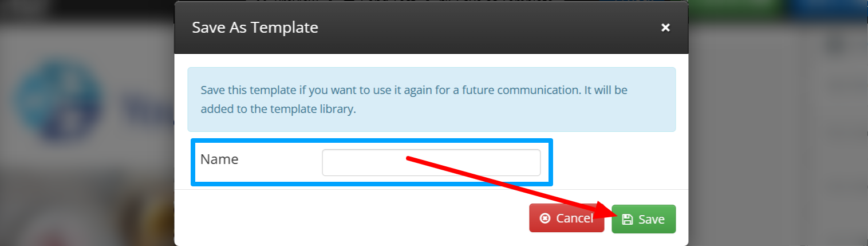The width and height of the screenshot is (868, 246).
Task: Click the red Cancel button label
Action: tap(575, 218)
